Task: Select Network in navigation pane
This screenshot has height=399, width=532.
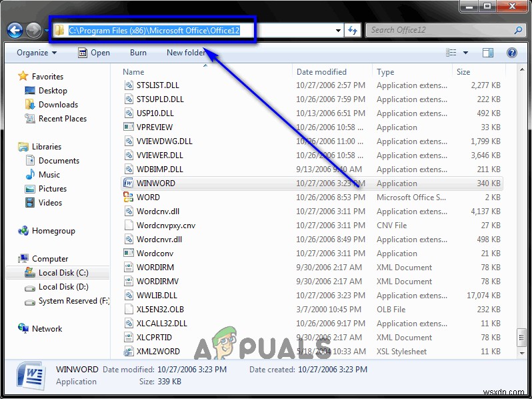Action: (x=47, y=329)
